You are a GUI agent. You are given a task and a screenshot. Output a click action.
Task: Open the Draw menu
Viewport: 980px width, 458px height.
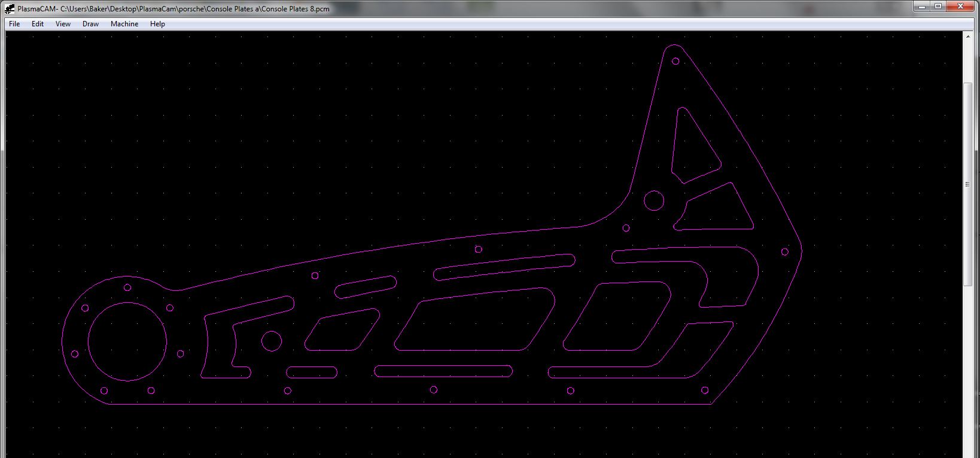pyautogui.click(x=90, y=24)
